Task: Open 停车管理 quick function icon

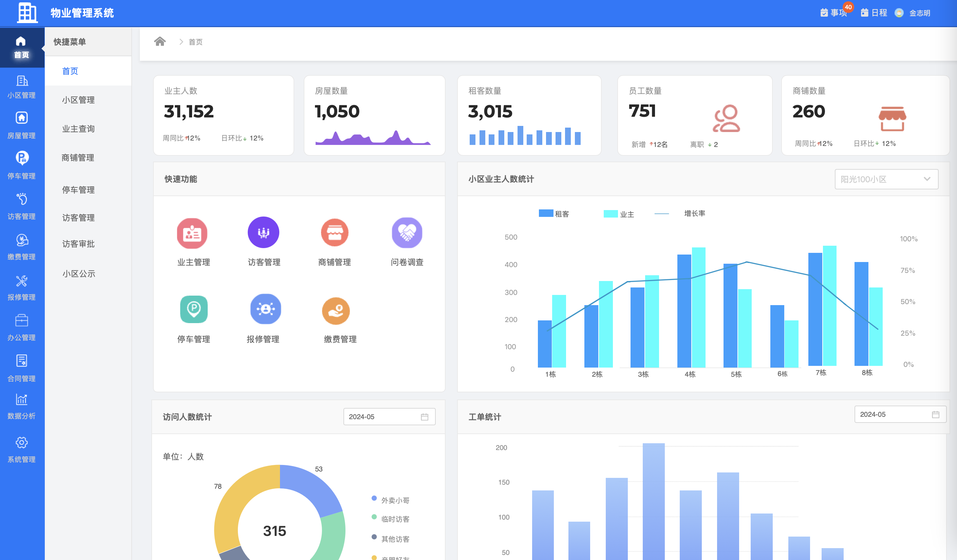Action: point(194,309)
